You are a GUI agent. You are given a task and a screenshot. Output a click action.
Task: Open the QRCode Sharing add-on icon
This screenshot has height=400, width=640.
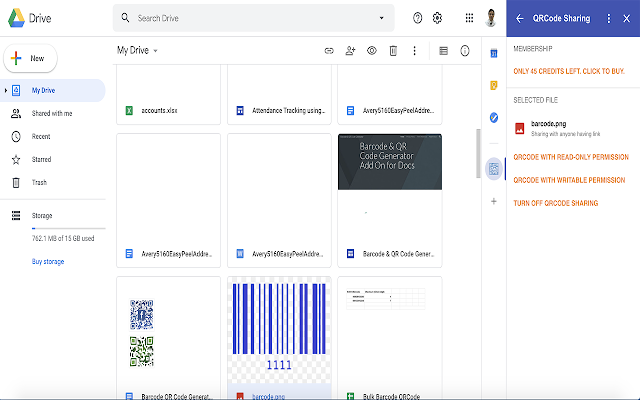point(494,169)
